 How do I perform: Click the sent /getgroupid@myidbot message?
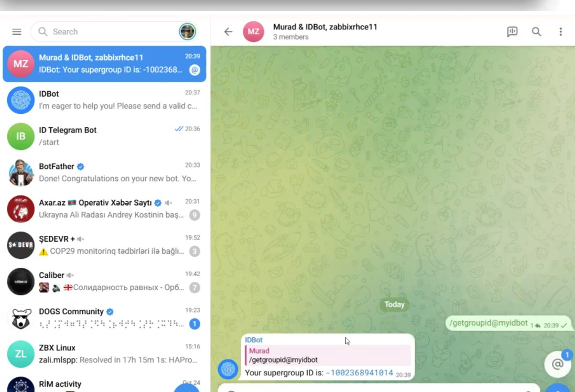click(x=488, y=323)
